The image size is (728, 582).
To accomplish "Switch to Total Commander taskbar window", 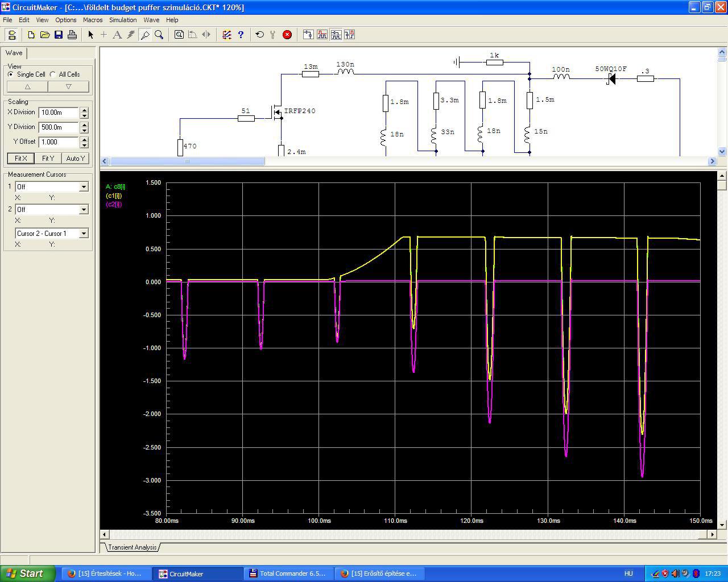I will [x=288, y=573].
